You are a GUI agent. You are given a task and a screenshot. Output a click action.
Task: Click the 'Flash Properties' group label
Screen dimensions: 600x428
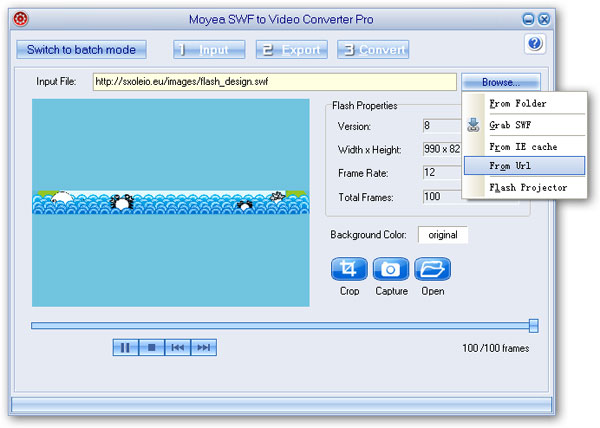(x=364, y=106)
